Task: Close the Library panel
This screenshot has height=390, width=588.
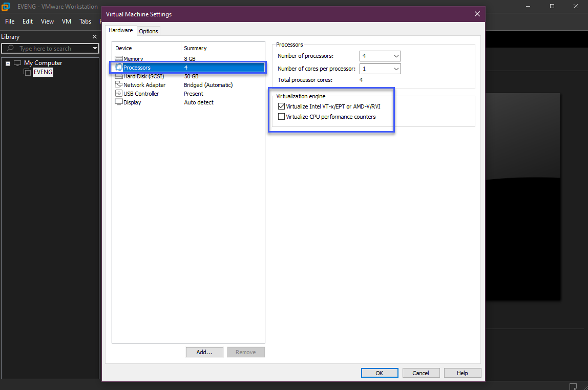Action: [94, 37]
